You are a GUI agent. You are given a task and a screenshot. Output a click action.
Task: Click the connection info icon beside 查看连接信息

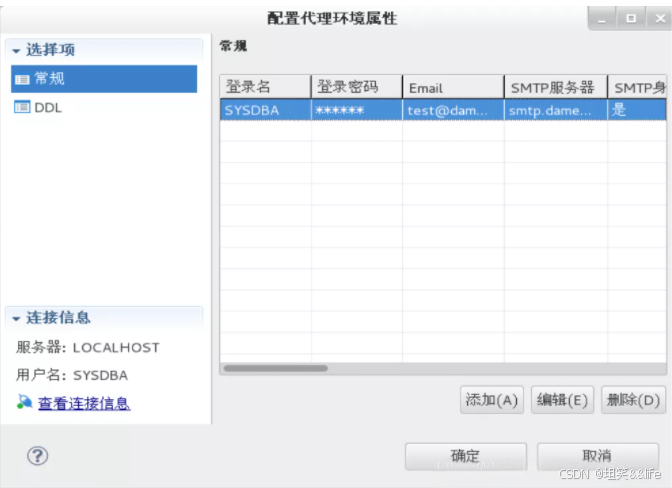pos(25,402)
